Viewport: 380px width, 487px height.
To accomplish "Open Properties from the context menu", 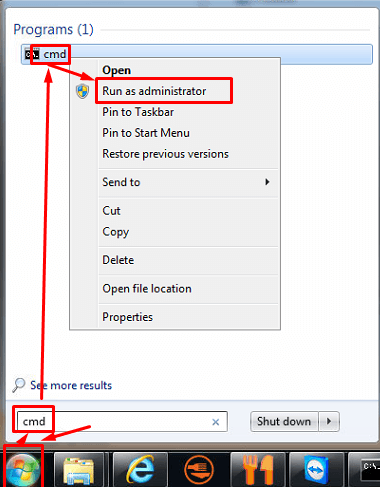I will (127, 317).
